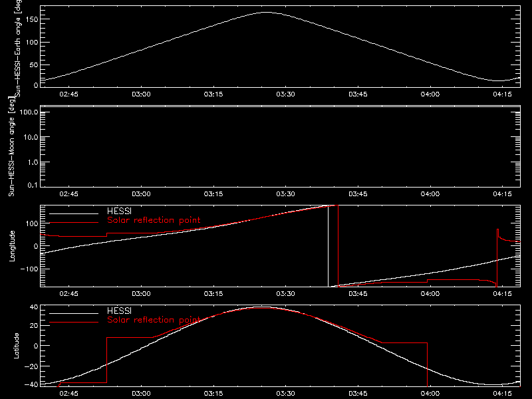Select Solar reflection point legend in Latitude plot
This screenshot has width=532, height=399.
[154, 321]
